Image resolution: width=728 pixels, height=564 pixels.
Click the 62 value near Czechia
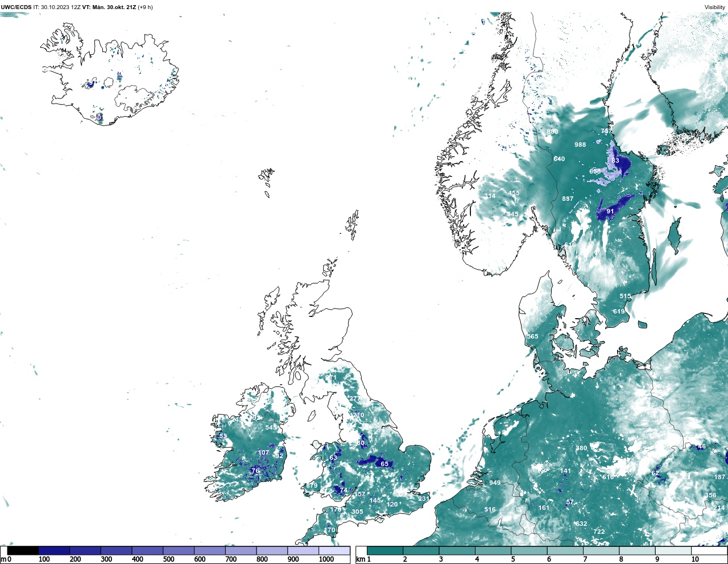click(655, 473)
